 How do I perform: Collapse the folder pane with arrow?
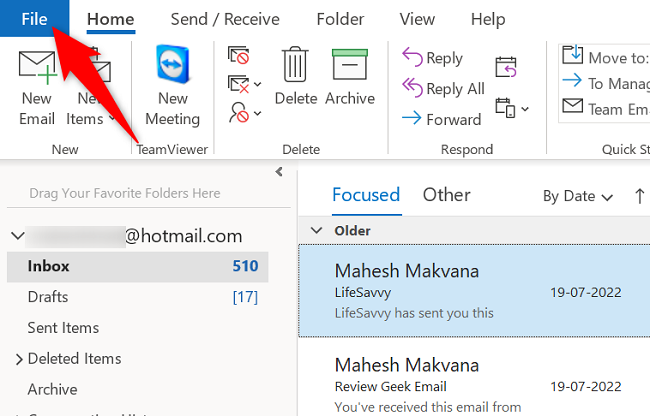pyautogui.click(x=279, y=172)
